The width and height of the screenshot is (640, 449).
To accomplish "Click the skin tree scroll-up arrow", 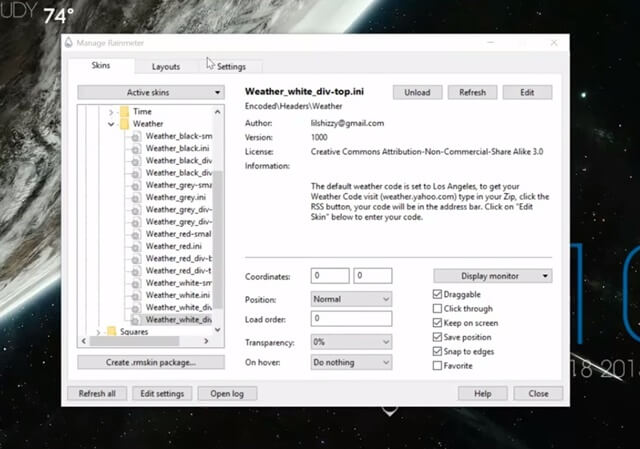I will tap(218, 111).
